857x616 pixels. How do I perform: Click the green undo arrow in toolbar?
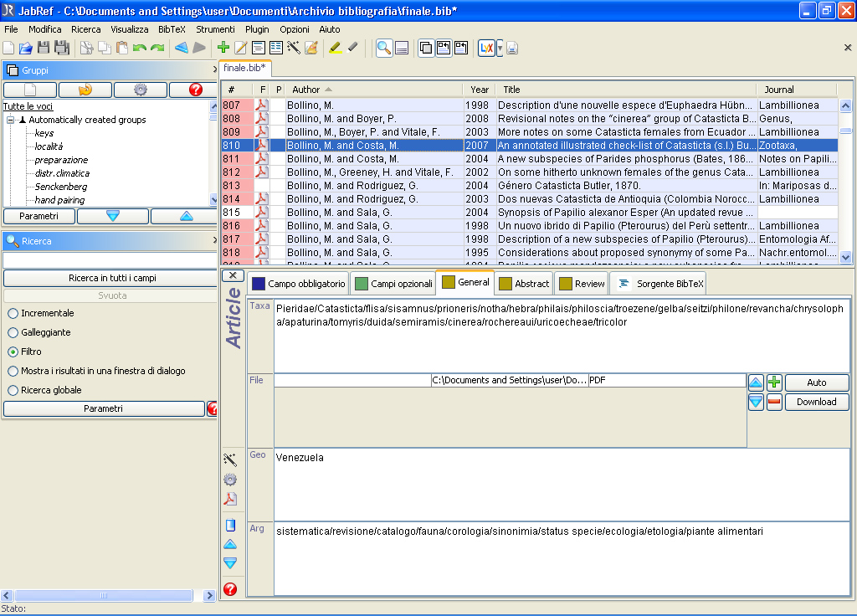(x=139, y=48)
